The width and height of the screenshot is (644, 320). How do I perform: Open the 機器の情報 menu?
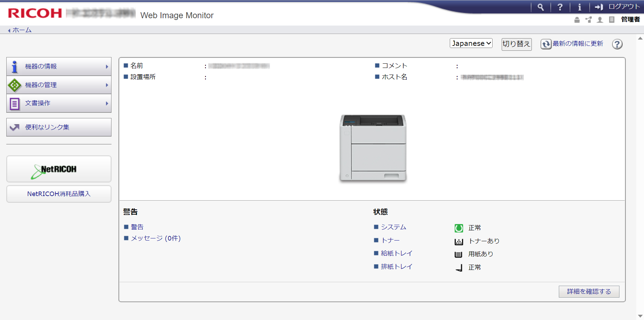pyautogui.click(x=59, y=67)
